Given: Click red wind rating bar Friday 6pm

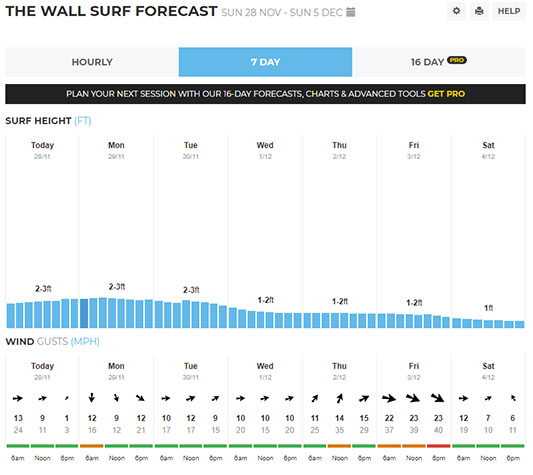Looking at the screenshot, I should click(439, 446).
